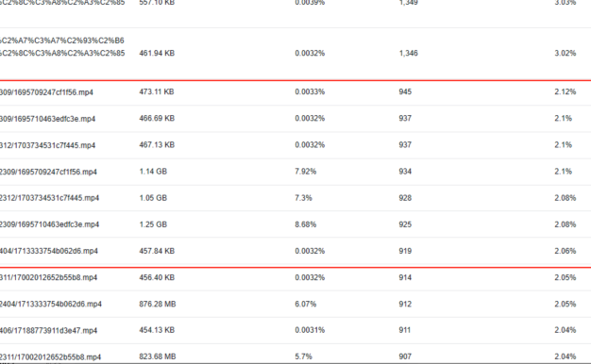Screen dimensions: 591x364
Task: Open the 312/1703734531c7f445.mp4 entry
Action: pos(47,145)
